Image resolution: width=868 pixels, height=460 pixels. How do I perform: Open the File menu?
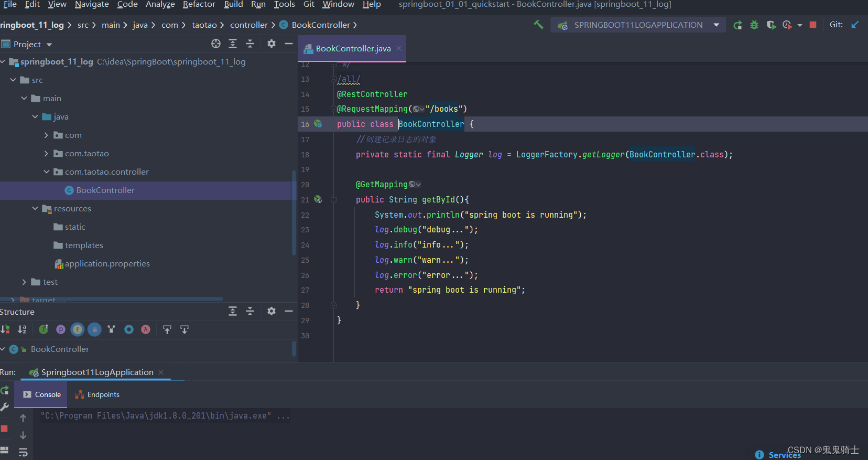[10, 4]
